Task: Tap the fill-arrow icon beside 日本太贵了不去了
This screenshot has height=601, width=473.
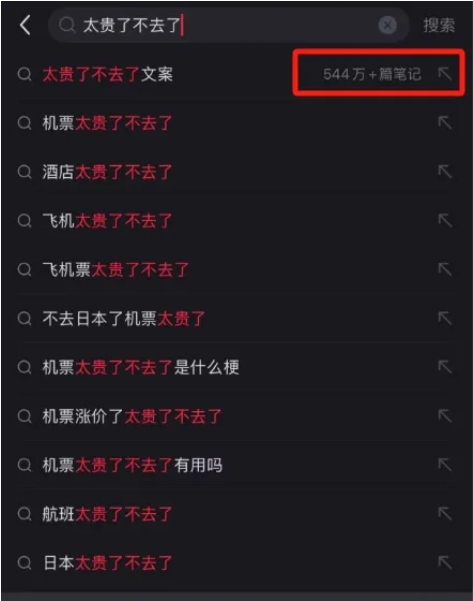Action: [x=445, y=562]
